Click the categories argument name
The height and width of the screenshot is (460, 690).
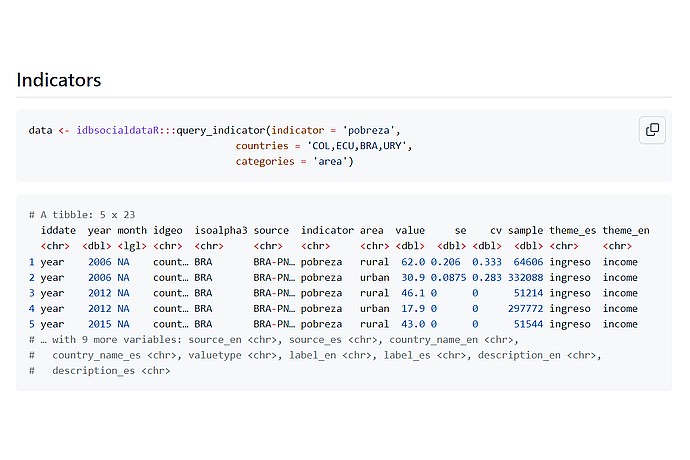point(265,161)
